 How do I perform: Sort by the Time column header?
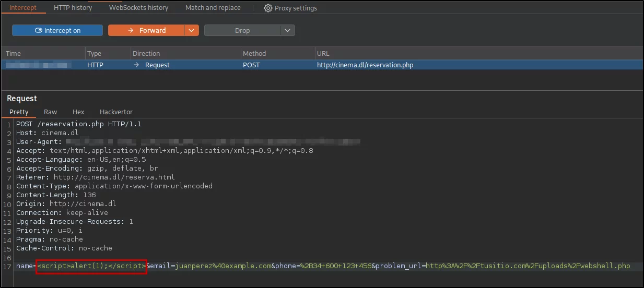(43, 53)
